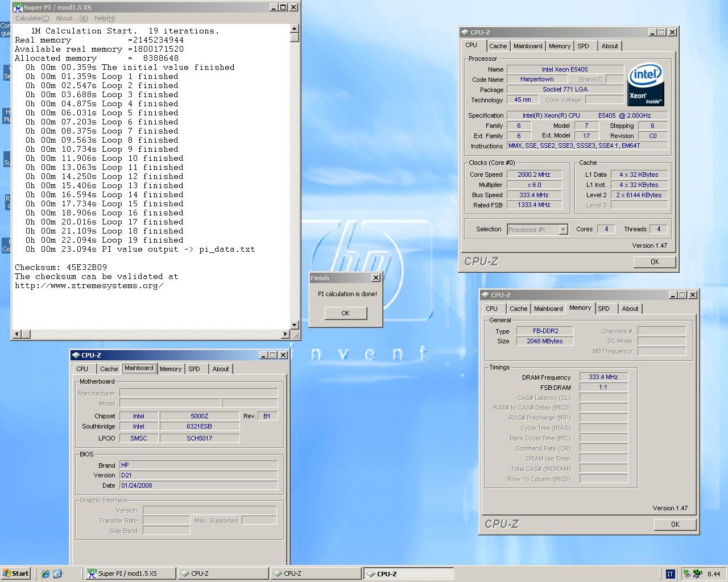The height and width of the screenshot is (582, 728).
Task: Select Mainboard tab in the Memory window
Action: coord(548,309)
